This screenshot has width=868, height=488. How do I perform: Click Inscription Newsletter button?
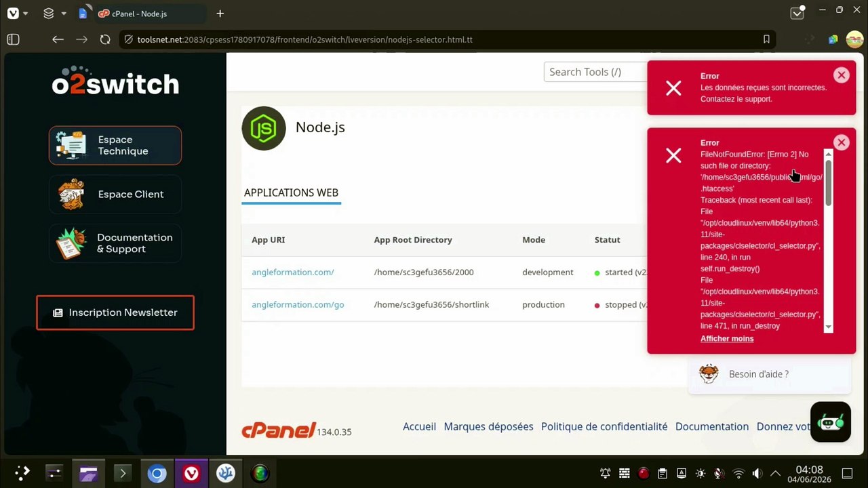click(115, 312)
